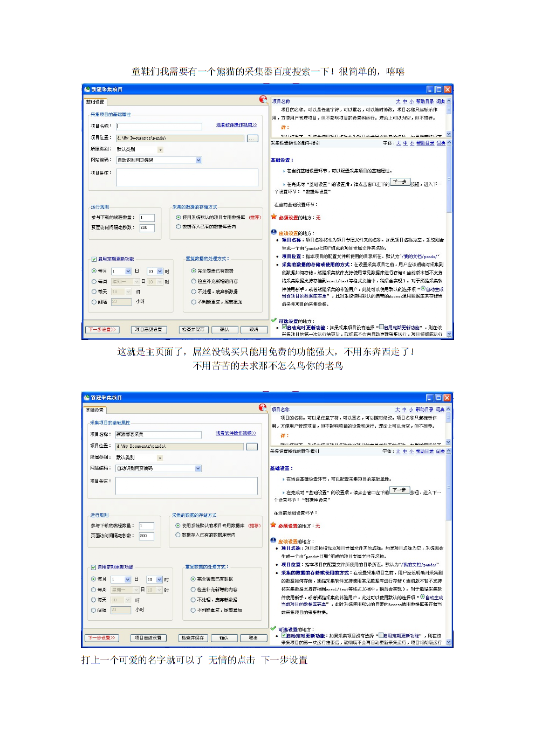The image size is (535, 756).
Task: Select 数据存入已有的数据库表内 option in upper dialog
Action: (x=179, y=227)
